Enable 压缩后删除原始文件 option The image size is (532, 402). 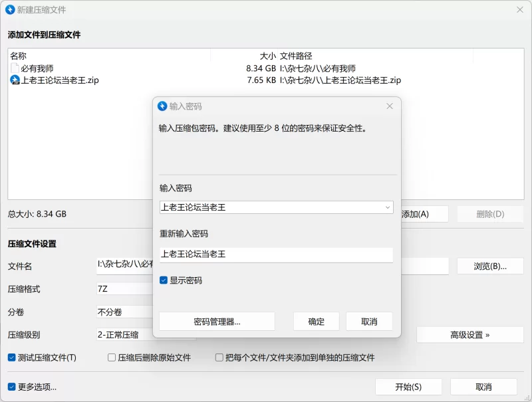pos(112,357)
